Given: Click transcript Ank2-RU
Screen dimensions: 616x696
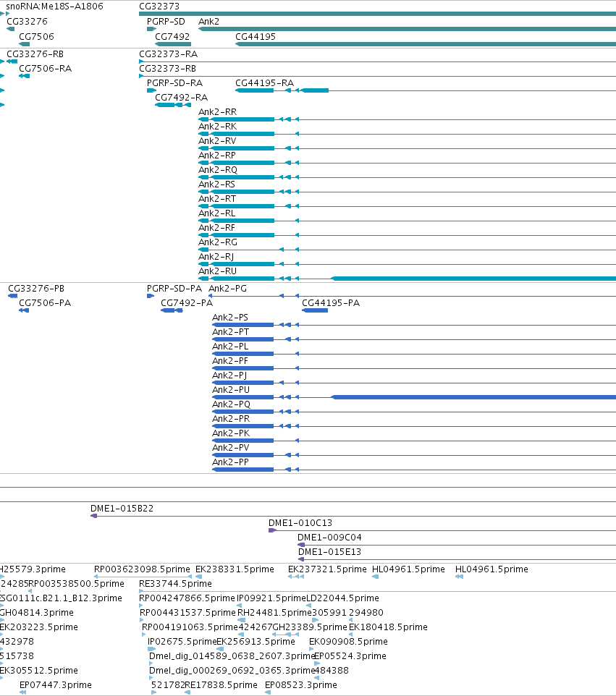Looking at the screenshot, I should click(217, 271).
